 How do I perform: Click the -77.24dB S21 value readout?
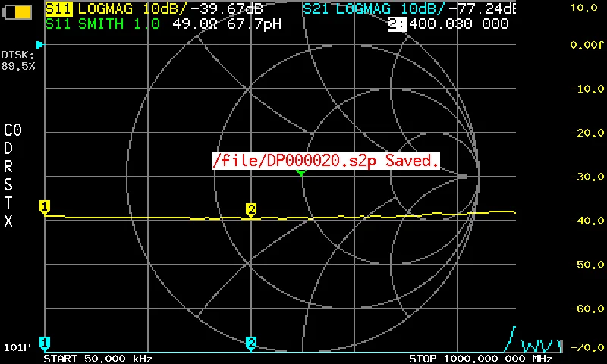(482, 8)
